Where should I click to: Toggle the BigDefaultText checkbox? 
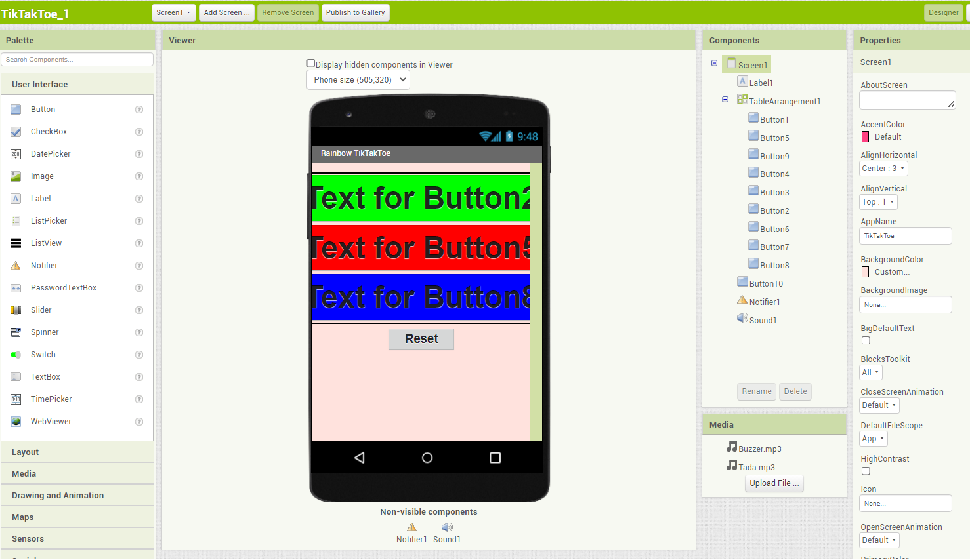[866, 340]
